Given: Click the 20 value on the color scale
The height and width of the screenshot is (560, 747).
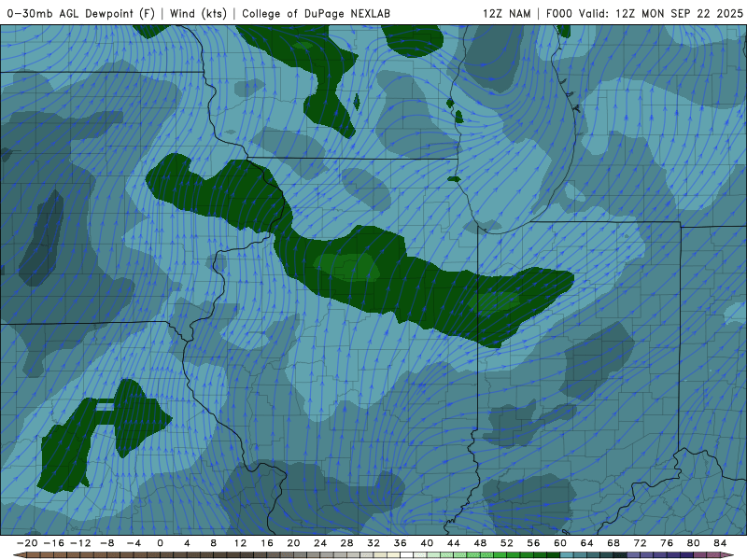Looking at the screenshot, I should click(x=293, y=543).
